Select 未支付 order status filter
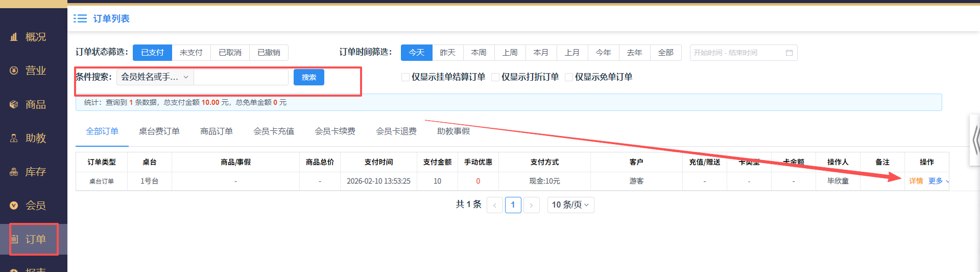Viewport: 980px width, 272px height. [191, 53]
